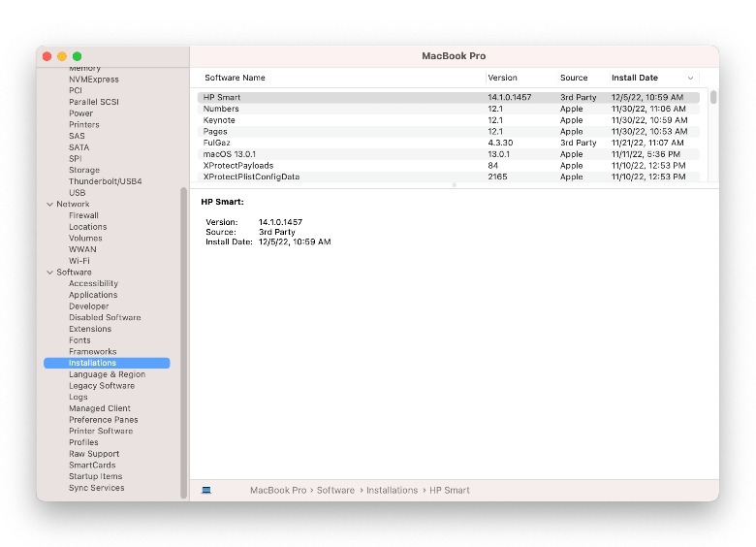Open Printer Software in sidebar
The height and width of the screenshot is (547, 756).
pyautogui.click(x=101, y=431)
